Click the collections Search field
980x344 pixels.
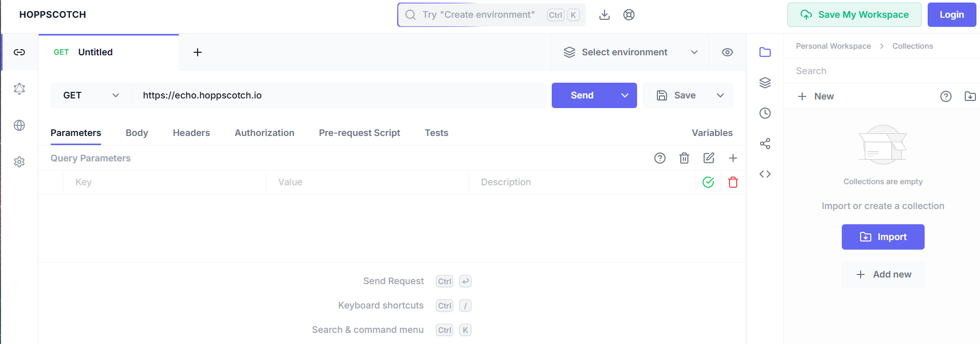pos(882,71)
